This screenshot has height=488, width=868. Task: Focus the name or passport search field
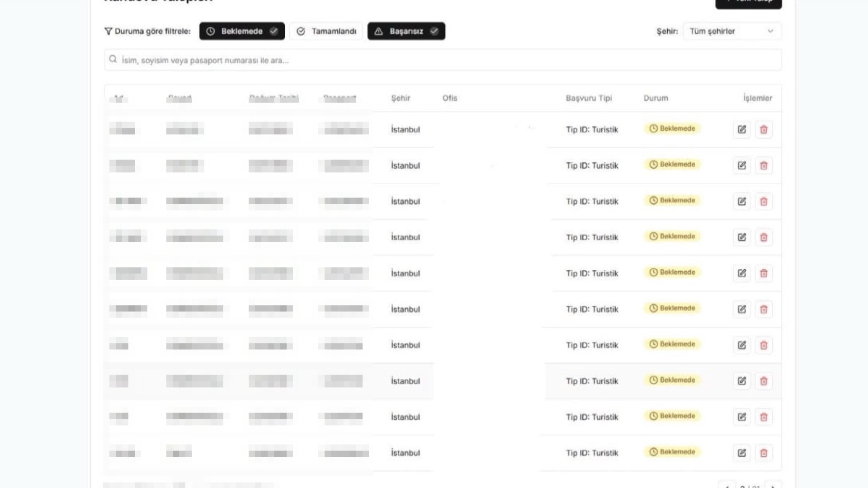coord(443,60)
